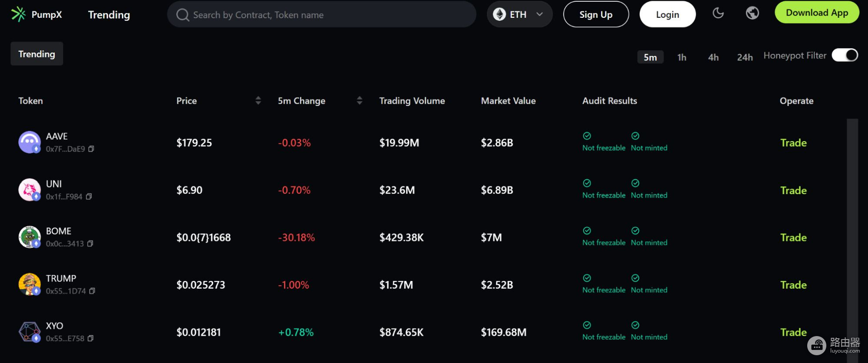Copy XYO contract address 0x55...E758

(x=90, y=338)
